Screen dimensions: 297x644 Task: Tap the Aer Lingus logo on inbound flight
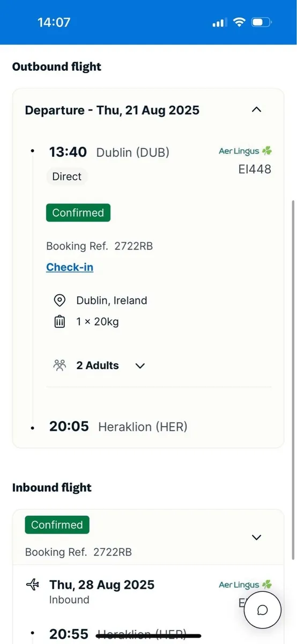click(245, 585)
